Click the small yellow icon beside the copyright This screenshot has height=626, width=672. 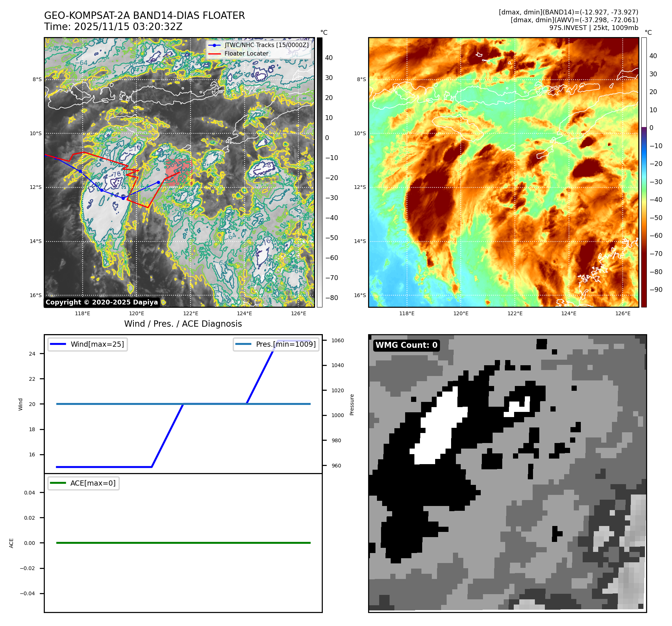(163, 303)
